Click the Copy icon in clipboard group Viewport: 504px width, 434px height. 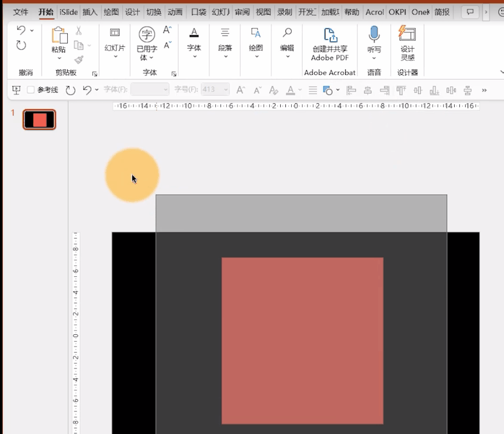pyautogui.click(x=79, y=45)
